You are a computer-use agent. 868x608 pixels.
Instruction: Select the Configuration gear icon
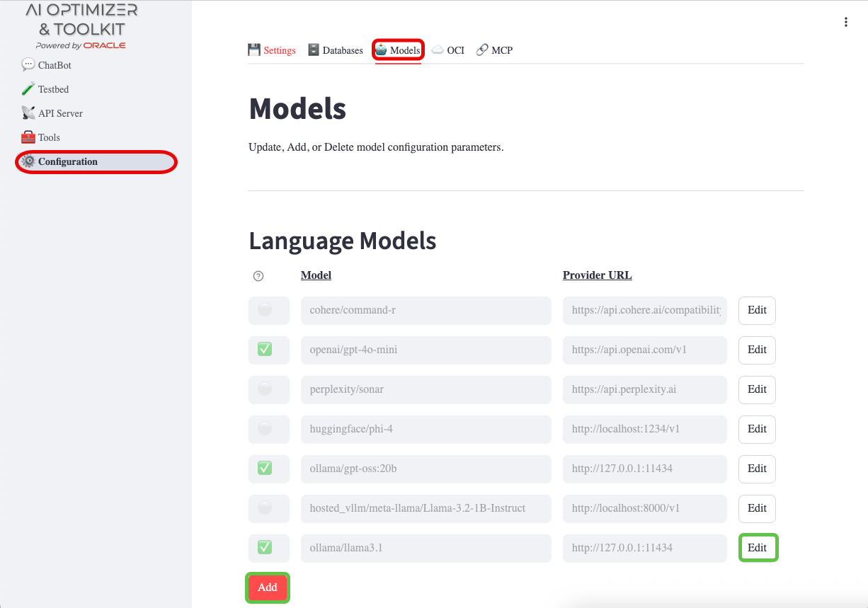pos(28,161)
